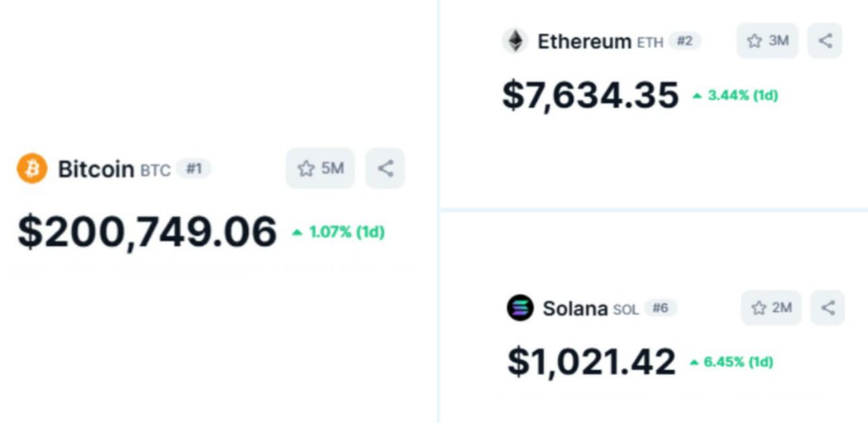Select the Bitcoin 1.07% (1d) change indicator
The height and width of the screenshot is (423, 868).
338,233
